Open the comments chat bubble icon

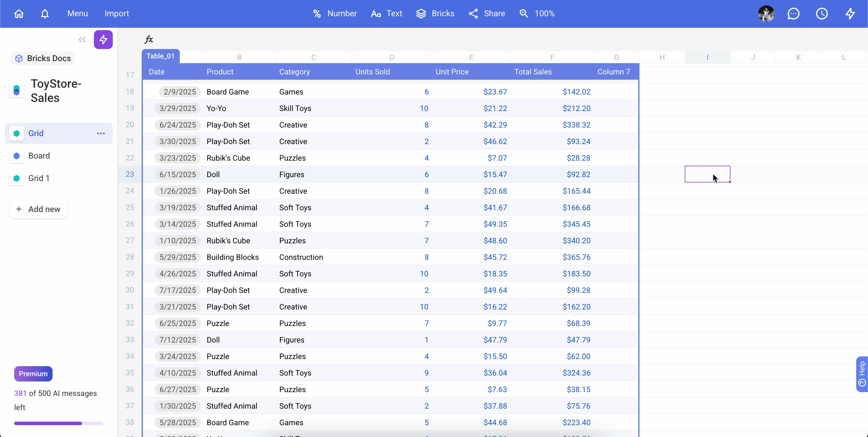(793, 14)
